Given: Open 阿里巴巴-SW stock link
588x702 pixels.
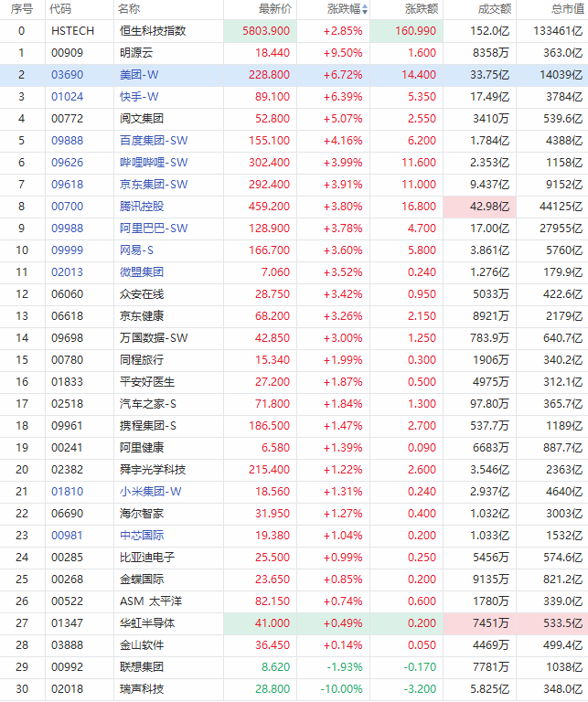Looking at the screenshot, I should coord(154,229).
